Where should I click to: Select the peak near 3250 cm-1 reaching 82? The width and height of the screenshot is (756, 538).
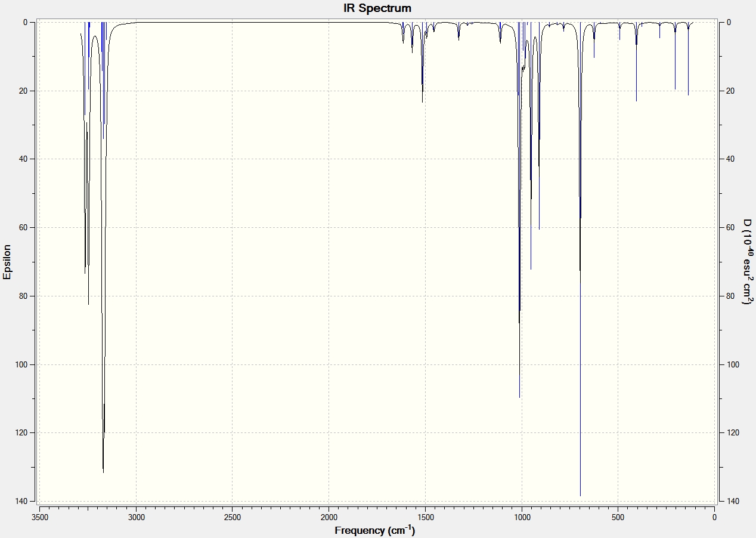point(88,304)
